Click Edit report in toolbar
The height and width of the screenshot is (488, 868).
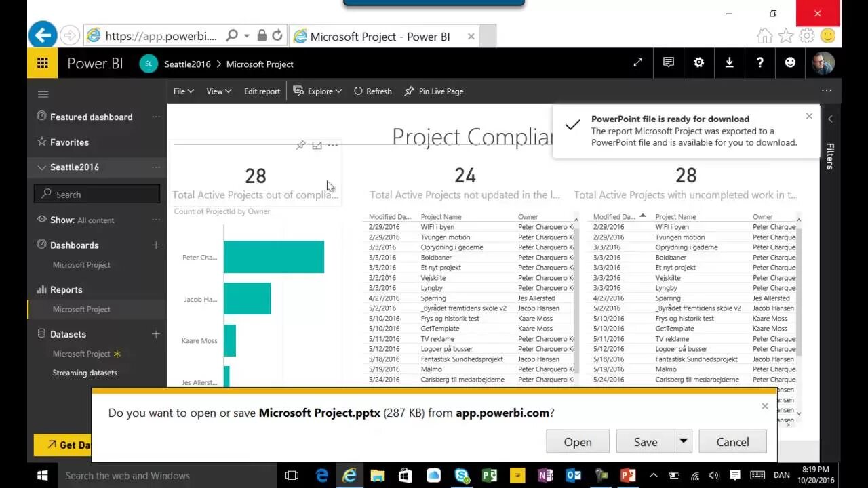[262, 91]
